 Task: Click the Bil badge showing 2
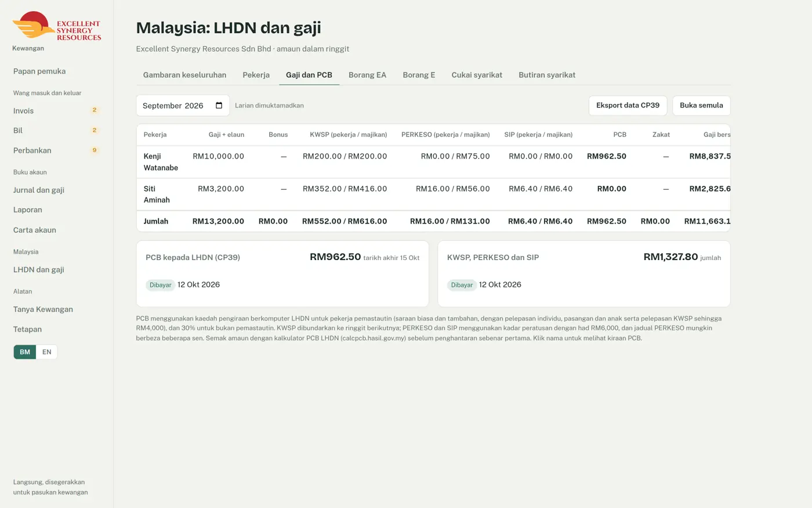[95, 130]
